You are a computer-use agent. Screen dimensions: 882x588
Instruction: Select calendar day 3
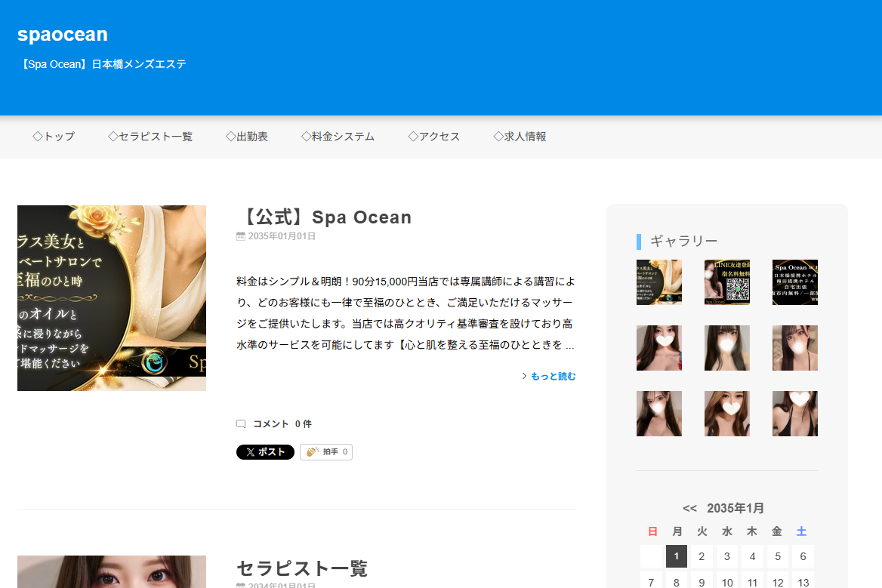(x=726, y=556)
